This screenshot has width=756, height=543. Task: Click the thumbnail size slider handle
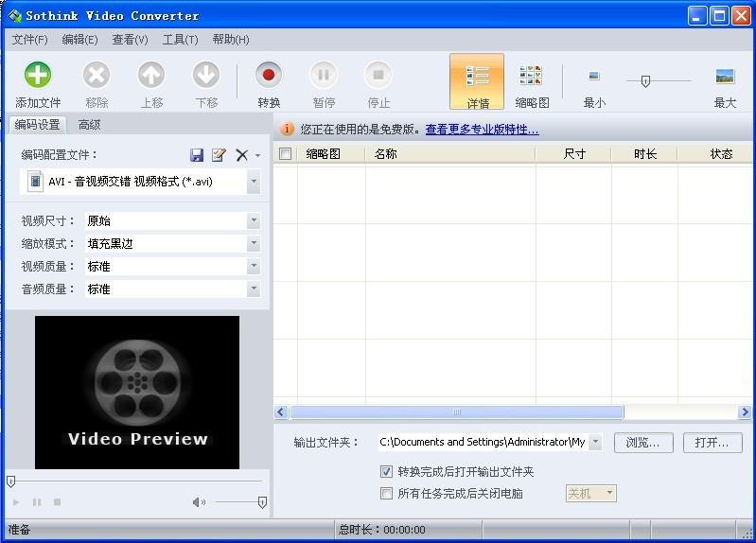click(645, 81)
